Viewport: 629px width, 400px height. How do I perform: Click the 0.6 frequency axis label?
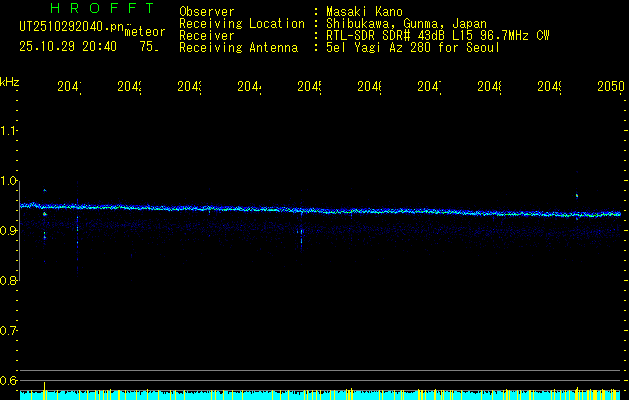click(x=9, y=380)
